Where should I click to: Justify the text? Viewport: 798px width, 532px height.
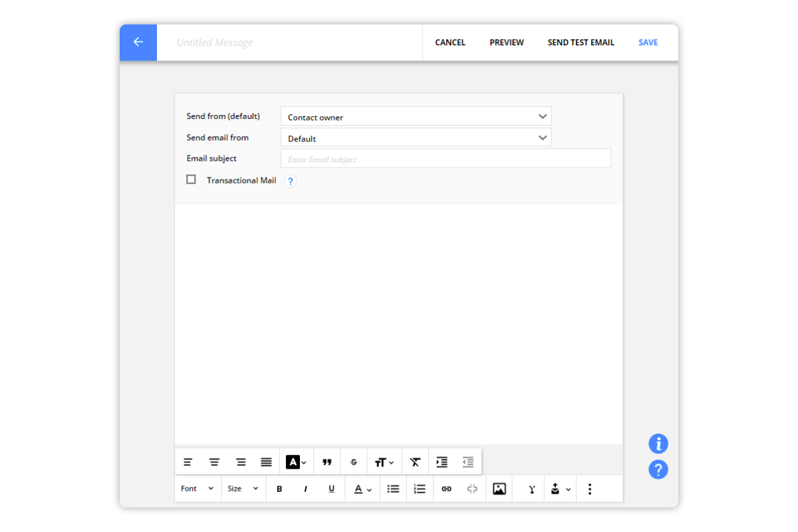pos(267,462)
